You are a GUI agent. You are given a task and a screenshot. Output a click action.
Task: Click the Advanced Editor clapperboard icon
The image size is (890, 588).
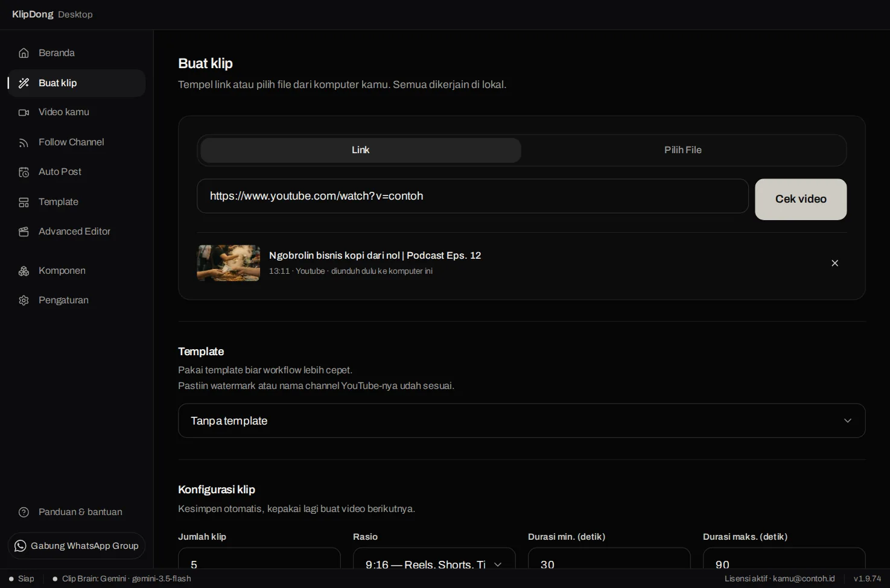point(24,232)
